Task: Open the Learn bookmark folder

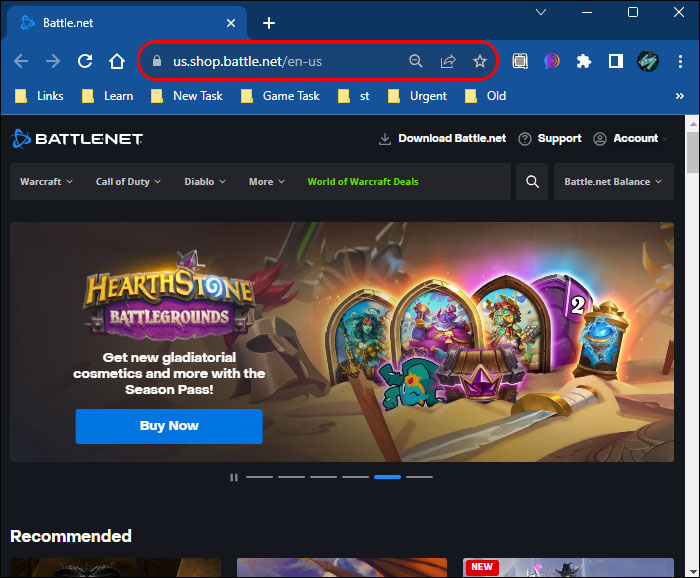Action: tap(108, 96)
